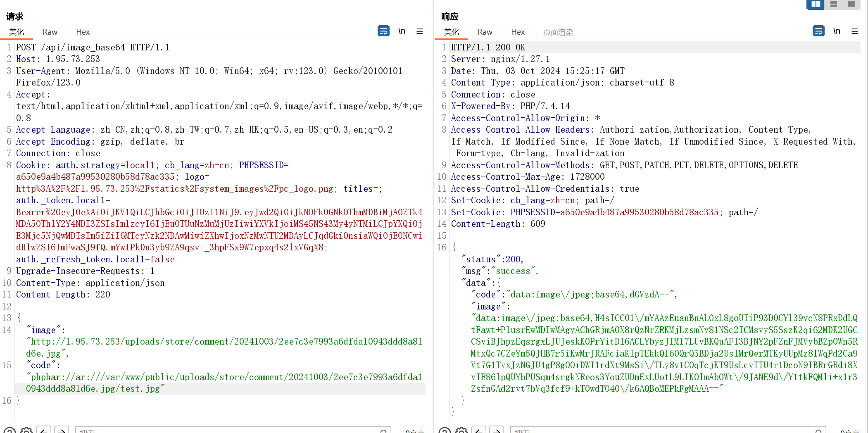The height and width of the screenshot is (433, 868).
Task: Open request panel hamburger menu
Action: (420, 31)
